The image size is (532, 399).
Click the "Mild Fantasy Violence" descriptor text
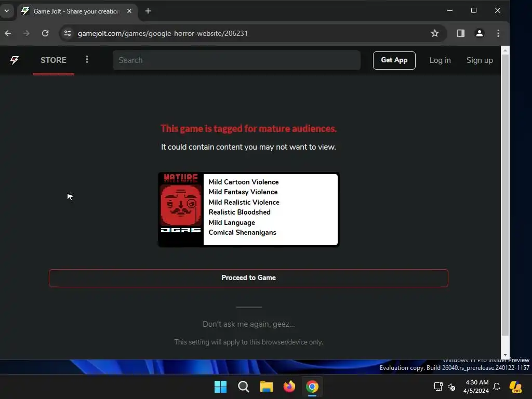point(243,192)
